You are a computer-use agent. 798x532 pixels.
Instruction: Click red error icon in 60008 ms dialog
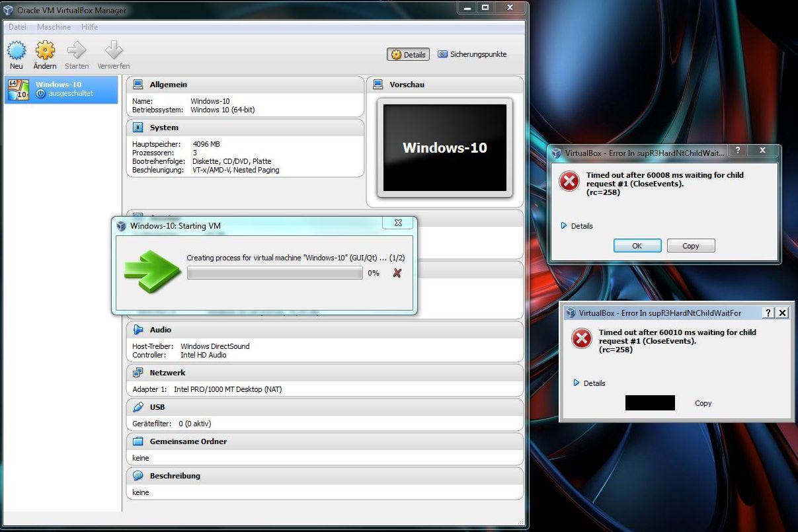[x=569, y=181]
